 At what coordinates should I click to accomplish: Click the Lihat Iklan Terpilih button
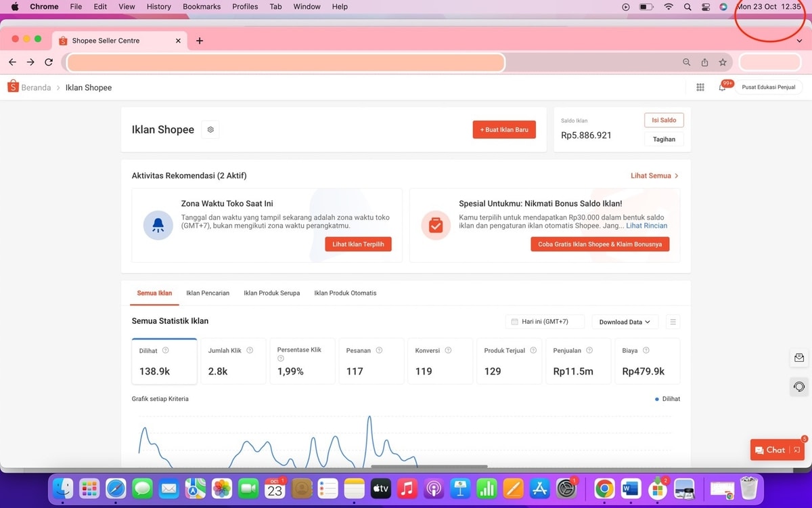pos(358,244)
